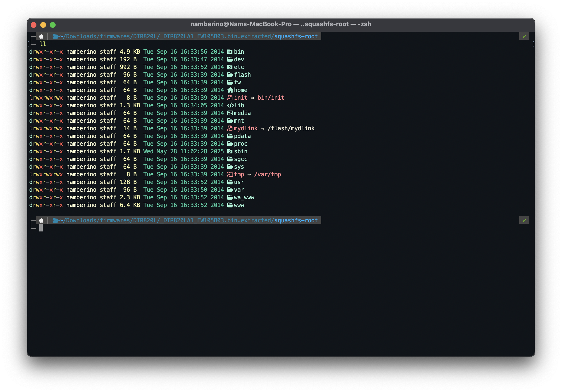Click the folder icon beside www
This screenshot has height=392, width=562.
tap(230, 205)
